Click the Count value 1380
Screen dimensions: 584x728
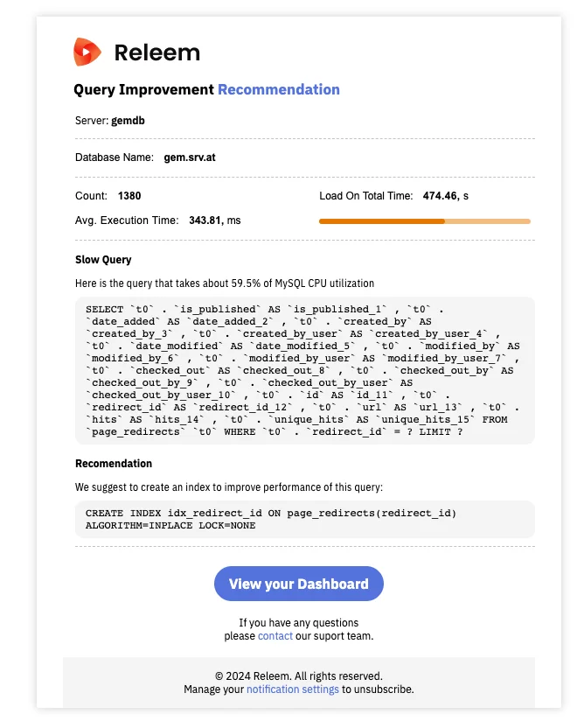tap(129, 196)
